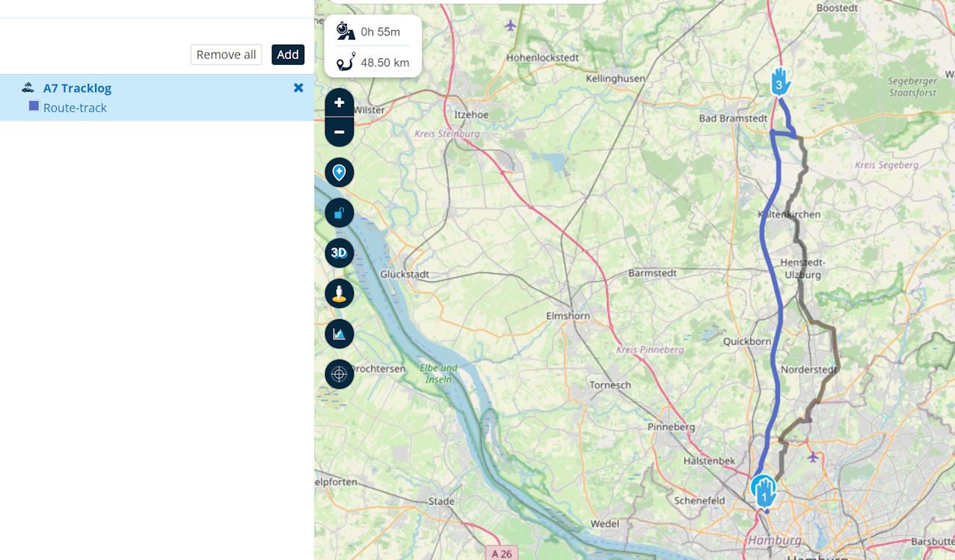955x560 pixels.
Task: Remove A7 Tracklog with the X
Action: click(x=298, y=88)
